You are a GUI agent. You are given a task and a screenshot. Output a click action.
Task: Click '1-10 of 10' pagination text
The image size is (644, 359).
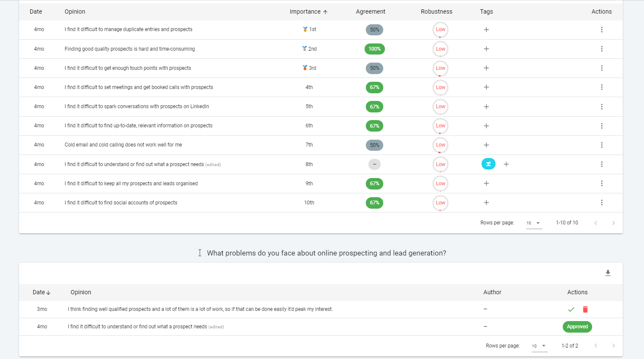coord(567,223)
